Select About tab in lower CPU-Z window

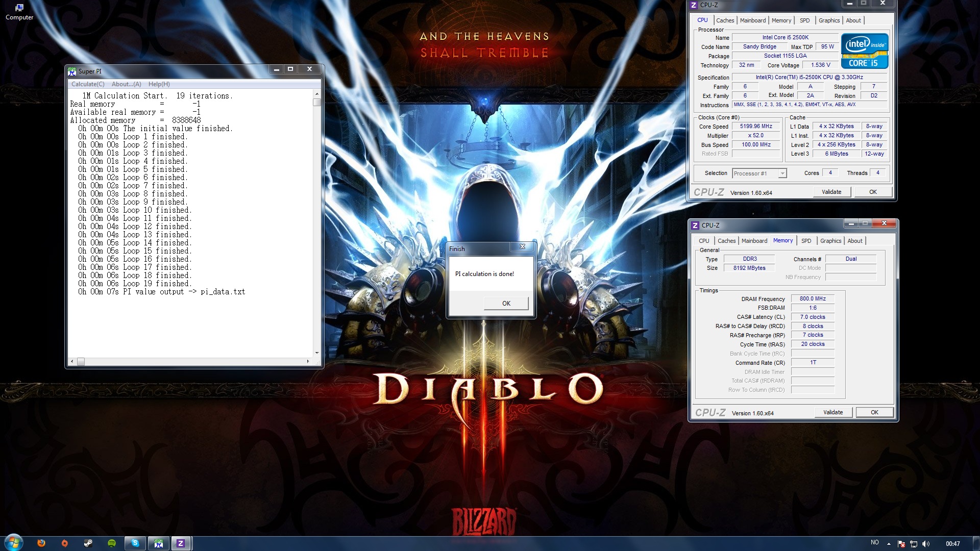(x=855, y=241)
